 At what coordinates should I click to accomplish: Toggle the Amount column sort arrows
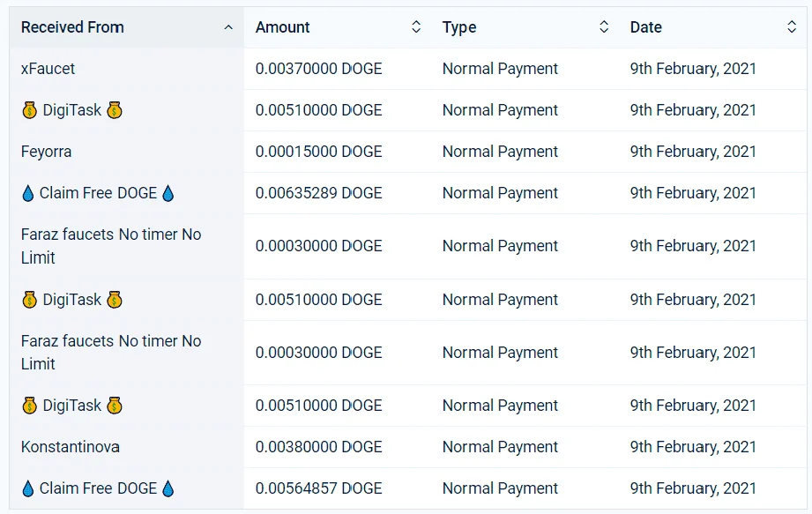coord(416,27)
